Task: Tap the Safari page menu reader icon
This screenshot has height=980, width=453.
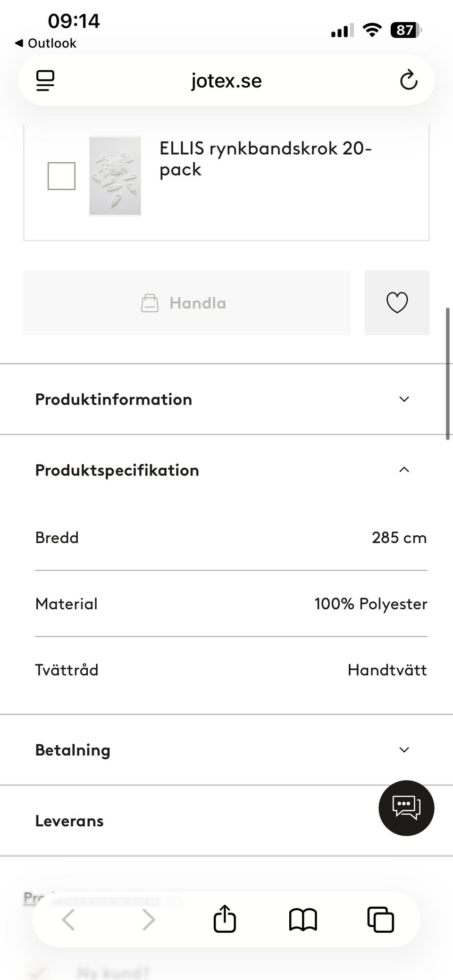Action: 45,81
